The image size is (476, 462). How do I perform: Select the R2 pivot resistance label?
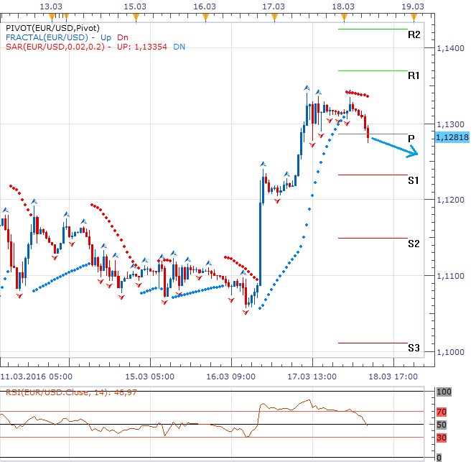(x=414, y=34)
